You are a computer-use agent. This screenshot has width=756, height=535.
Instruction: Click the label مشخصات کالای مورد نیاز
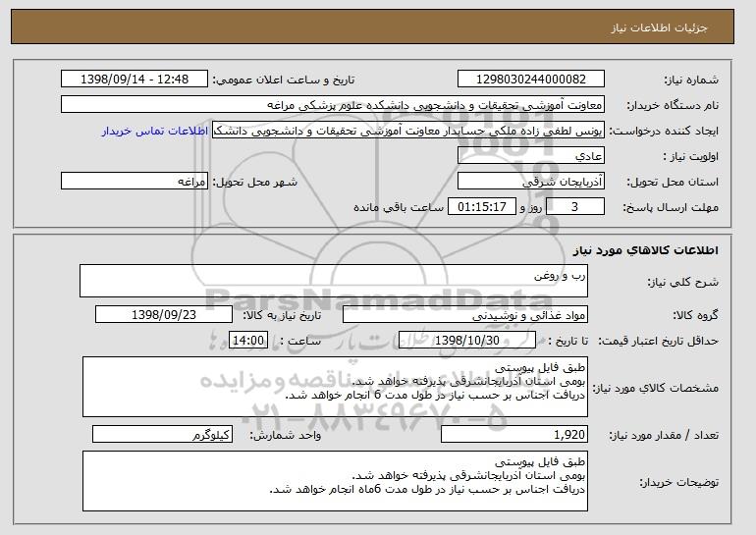655,388
